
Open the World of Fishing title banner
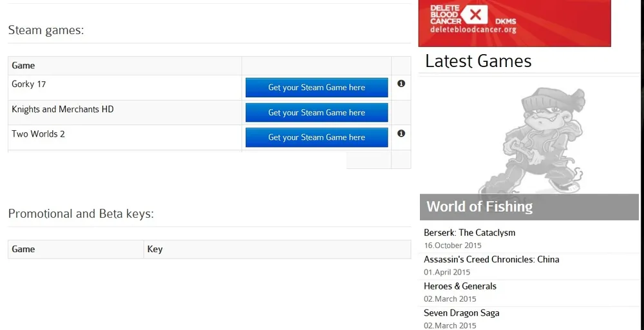[480, 207]
